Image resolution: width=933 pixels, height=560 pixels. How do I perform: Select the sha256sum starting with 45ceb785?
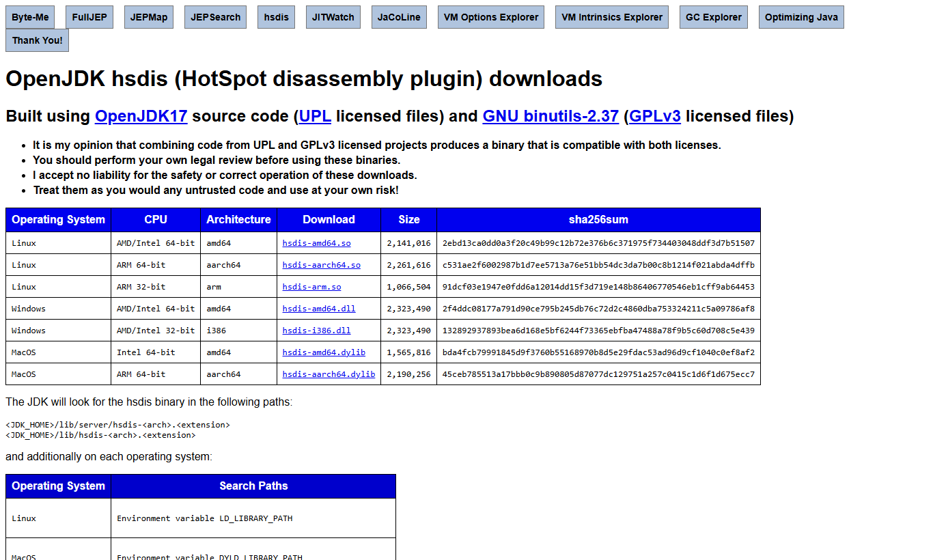point(598,374)
